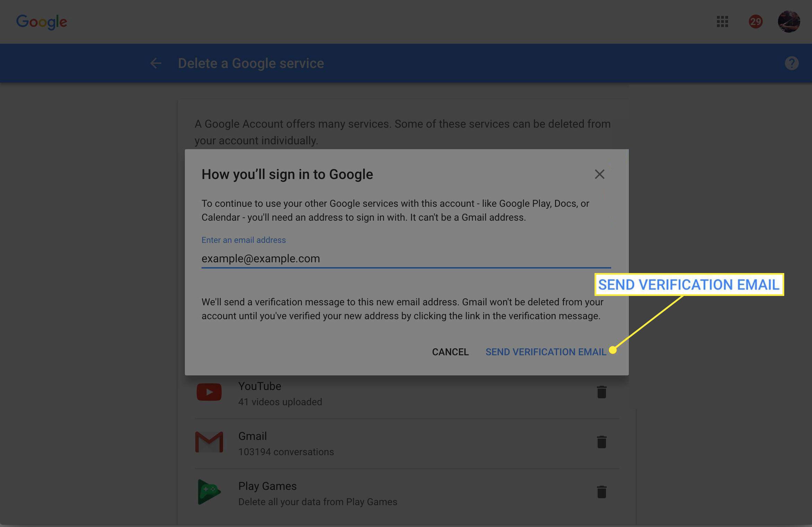812x527 pixels.
Task: Click '103194 conversations' text
Action: (x=286, y=452)
